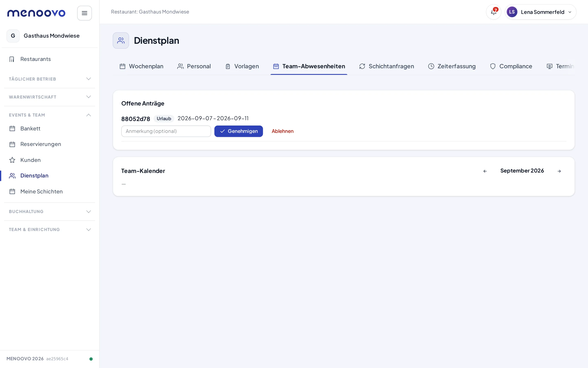This screenshot has height=368, width=588.
Task: Switch to the Personal tab
Action: point(194,66)
